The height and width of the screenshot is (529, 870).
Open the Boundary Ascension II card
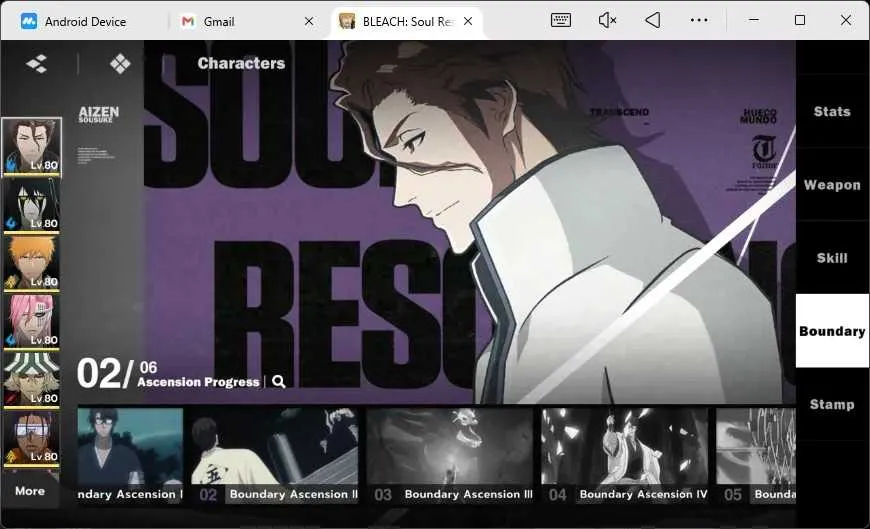(x=275, y=455)
